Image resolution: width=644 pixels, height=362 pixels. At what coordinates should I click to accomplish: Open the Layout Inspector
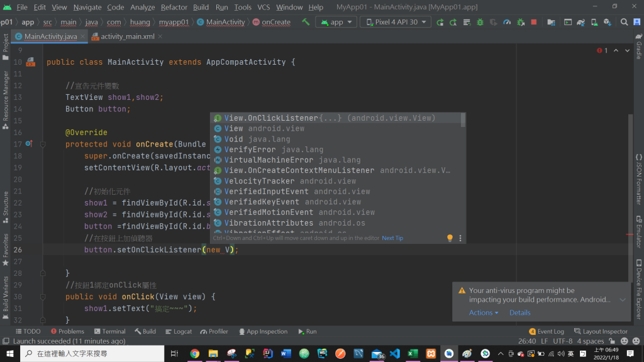(x=601, y=332)
